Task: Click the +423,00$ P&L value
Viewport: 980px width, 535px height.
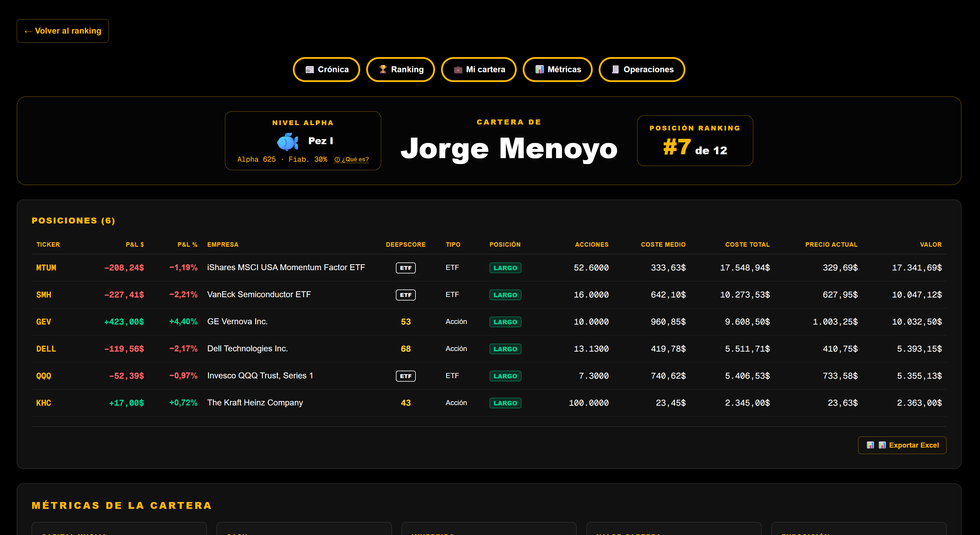Action: click(124, 322)
